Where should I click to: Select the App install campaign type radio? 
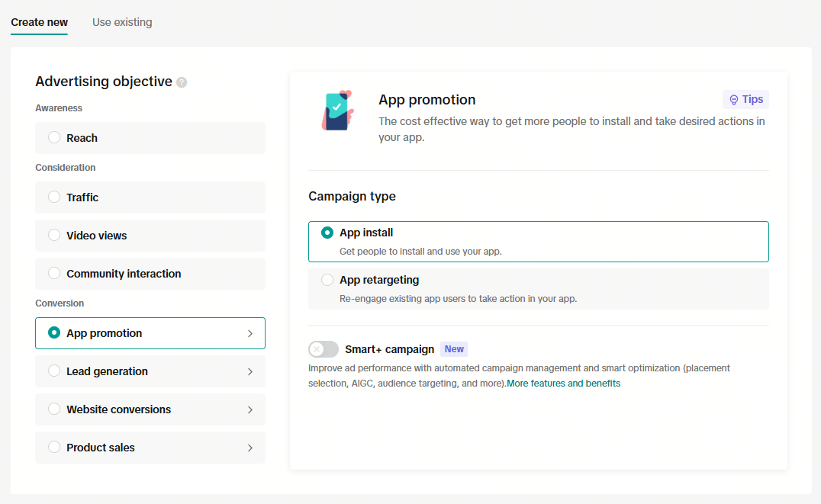327,233
